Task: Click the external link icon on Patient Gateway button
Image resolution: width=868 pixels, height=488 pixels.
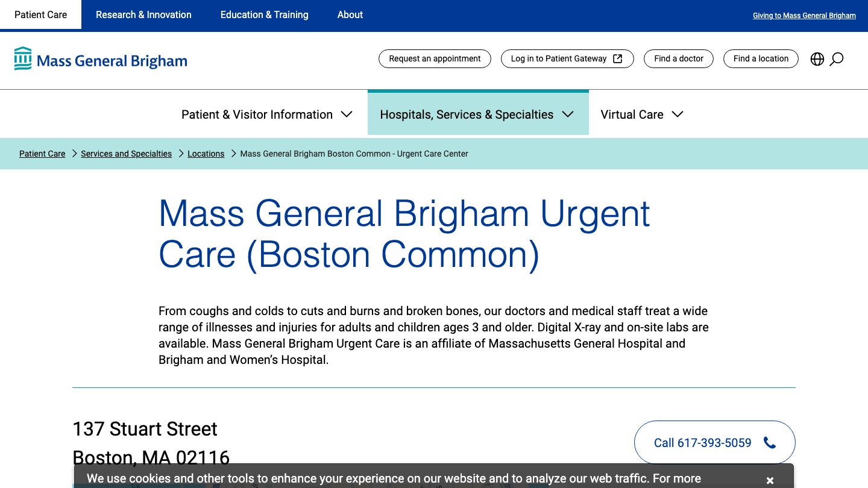Action: point(617,58)
